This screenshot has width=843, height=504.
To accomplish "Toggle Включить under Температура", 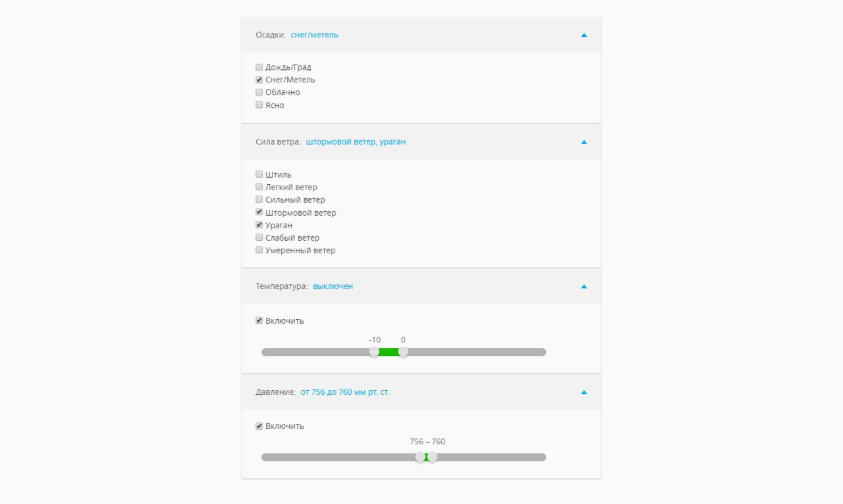I will 259,320.
